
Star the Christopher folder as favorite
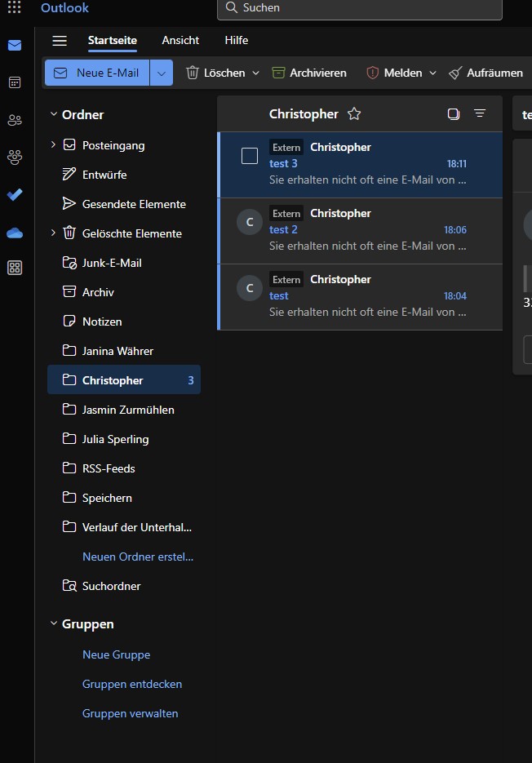[354, 114]
